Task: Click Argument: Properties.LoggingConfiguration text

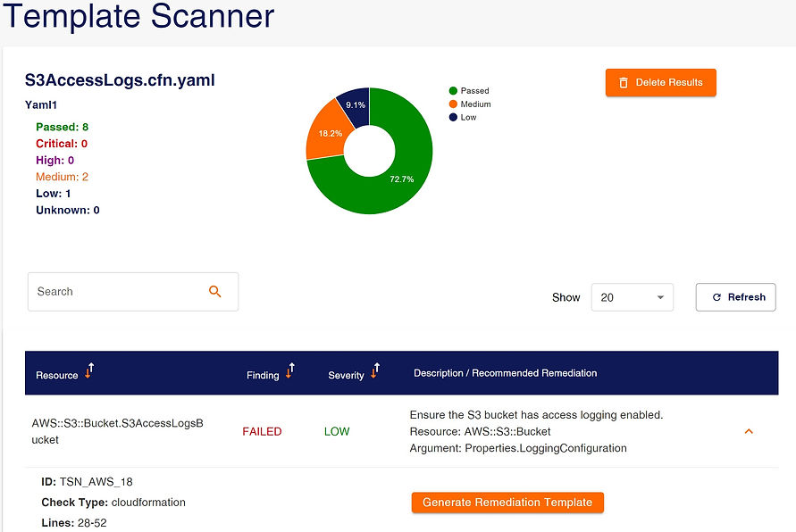Action: coord(518,448)
